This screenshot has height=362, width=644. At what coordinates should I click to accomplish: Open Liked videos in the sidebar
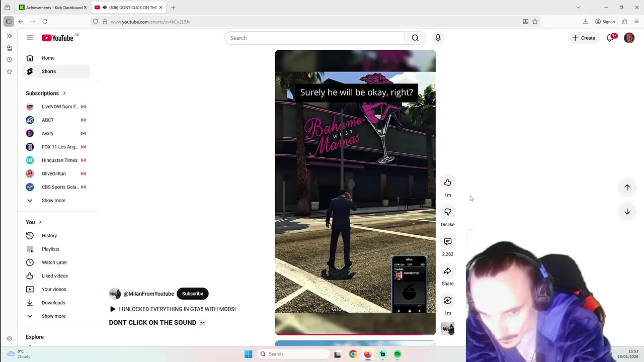56,276
